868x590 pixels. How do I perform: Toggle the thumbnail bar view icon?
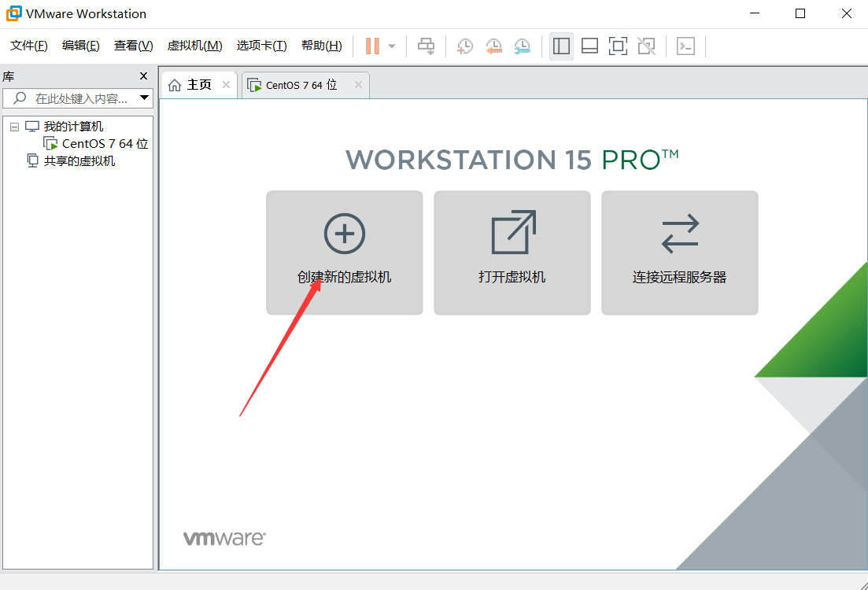589,46
